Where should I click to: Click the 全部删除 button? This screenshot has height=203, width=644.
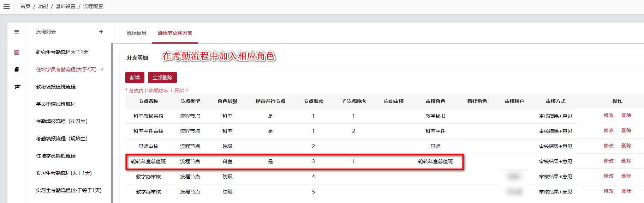point(162,78)
